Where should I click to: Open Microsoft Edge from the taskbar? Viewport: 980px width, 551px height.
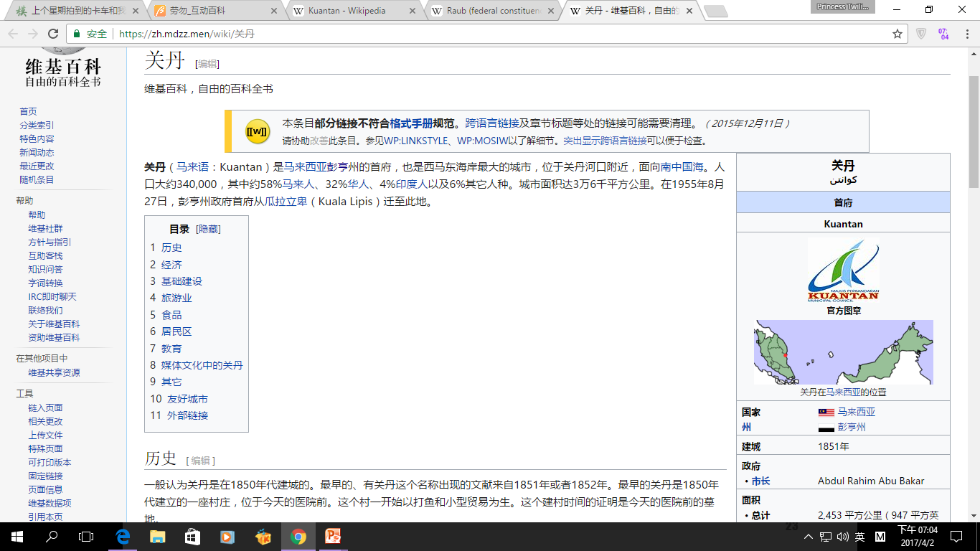pos(123,536)
